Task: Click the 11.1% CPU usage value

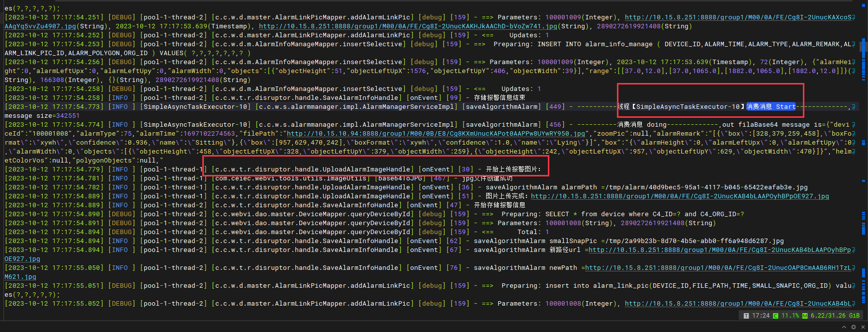Action: click(790, 316)
